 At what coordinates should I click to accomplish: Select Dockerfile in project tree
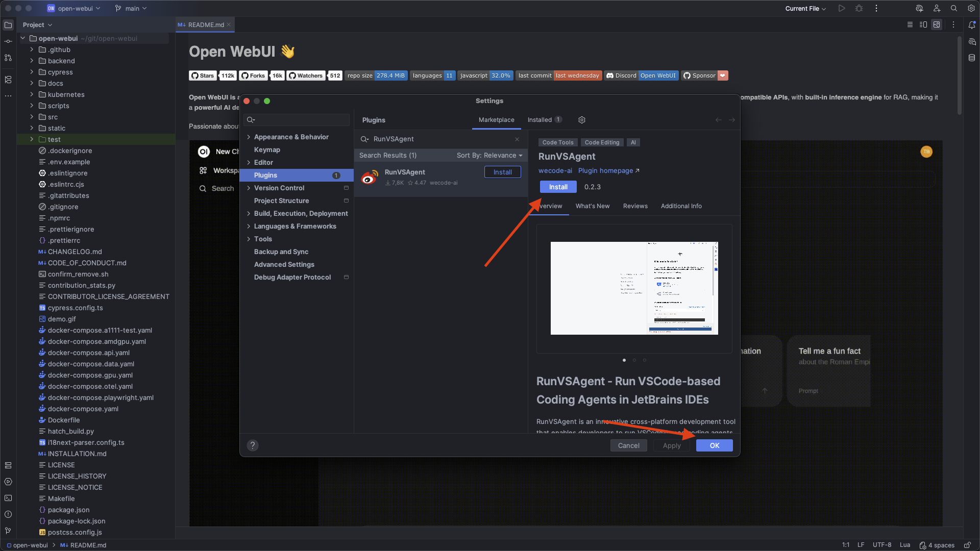[64, 420]
